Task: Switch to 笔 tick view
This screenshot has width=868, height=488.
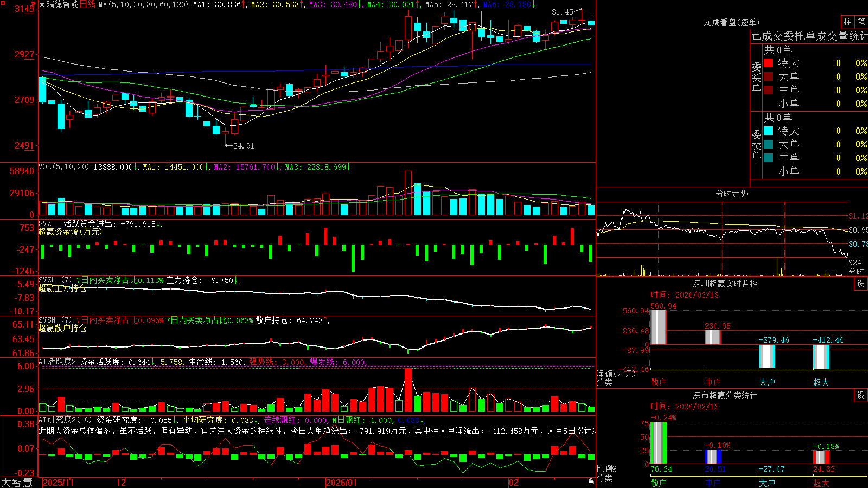Action: pyautogui.click(x=861, y=22)
